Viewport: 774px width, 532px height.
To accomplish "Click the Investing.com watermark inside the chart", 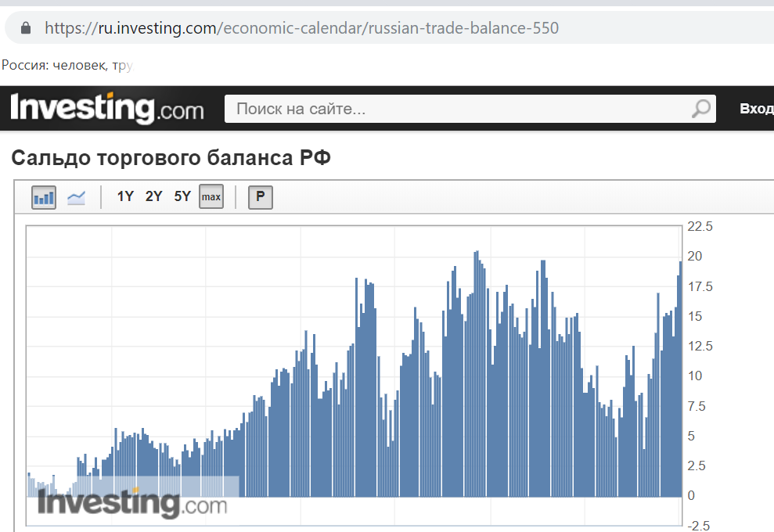I will (x=131, y=503).
